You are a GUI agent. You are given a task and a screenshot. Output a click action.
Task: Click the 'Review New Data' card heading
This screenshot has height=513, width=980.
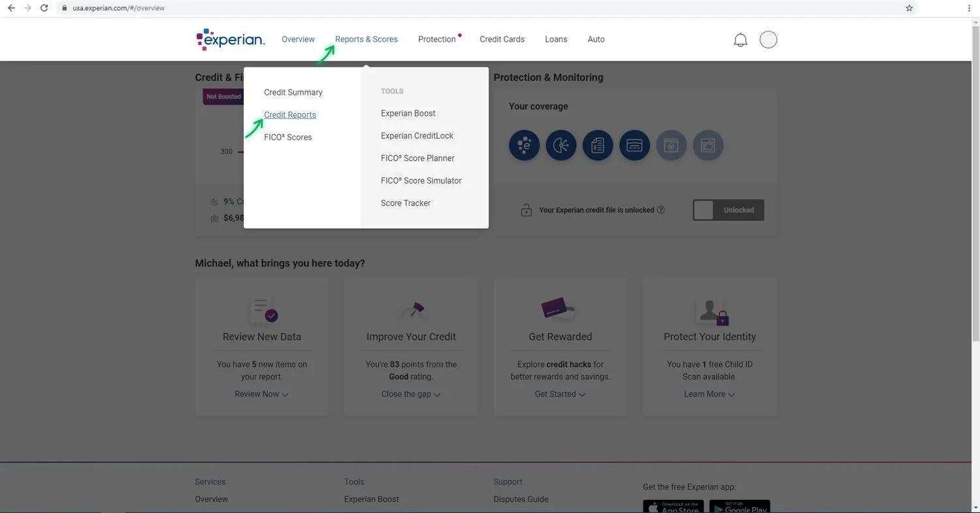262,337
